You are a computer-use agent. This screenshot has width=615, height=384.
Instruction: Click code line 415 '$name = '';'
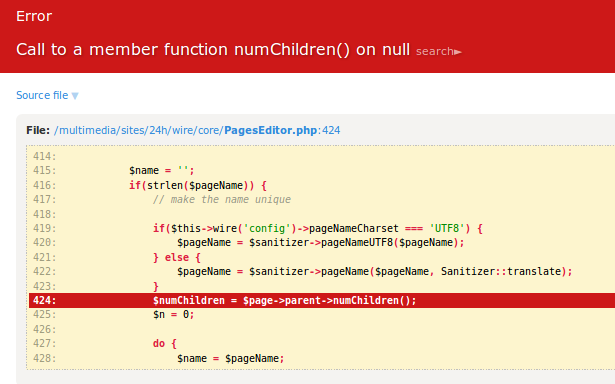(162, 171)
